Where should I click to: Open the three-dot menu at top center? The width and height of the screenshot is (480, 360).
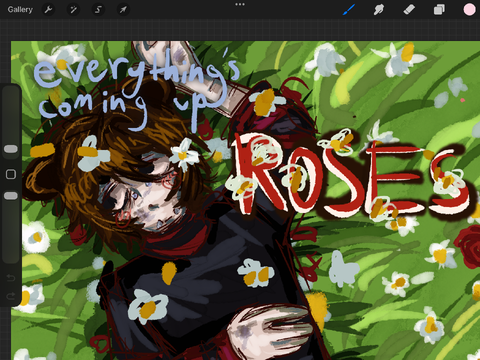tap(240, 4)
